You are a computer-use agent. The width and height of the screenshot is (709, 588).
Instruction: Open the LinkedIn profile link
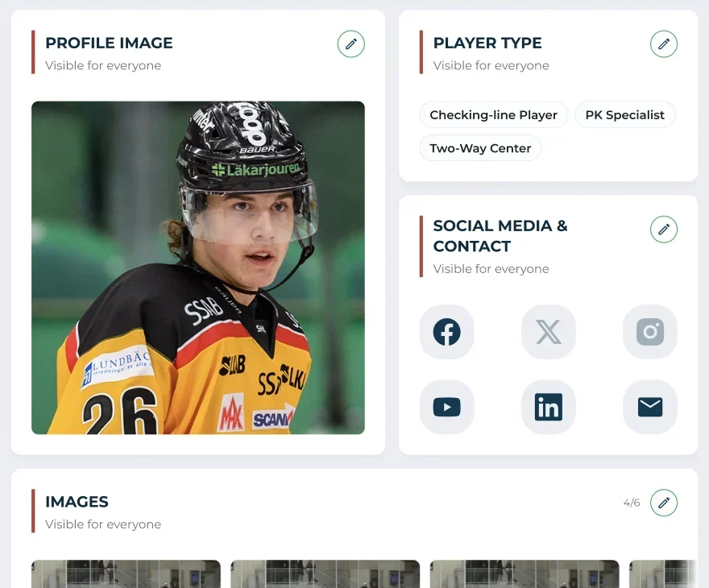click(x=549, y=408)
